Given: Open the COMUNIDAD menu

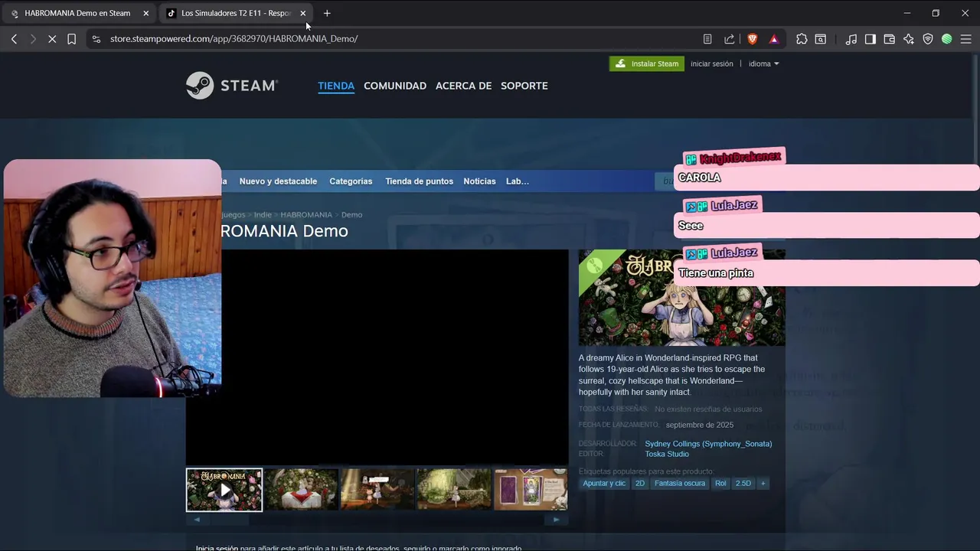Looking at the screenshot, I should coord(395,86).
